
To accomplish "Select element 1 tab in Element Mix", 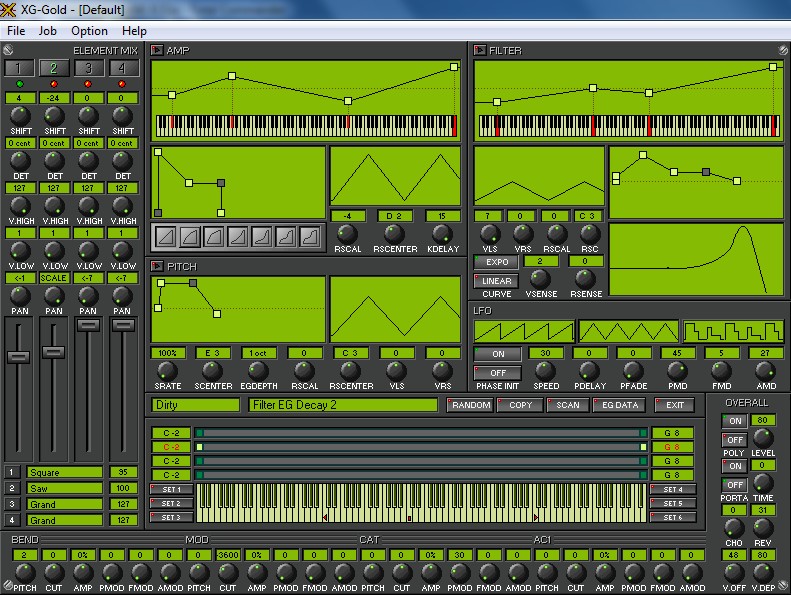I will (19, 68).
